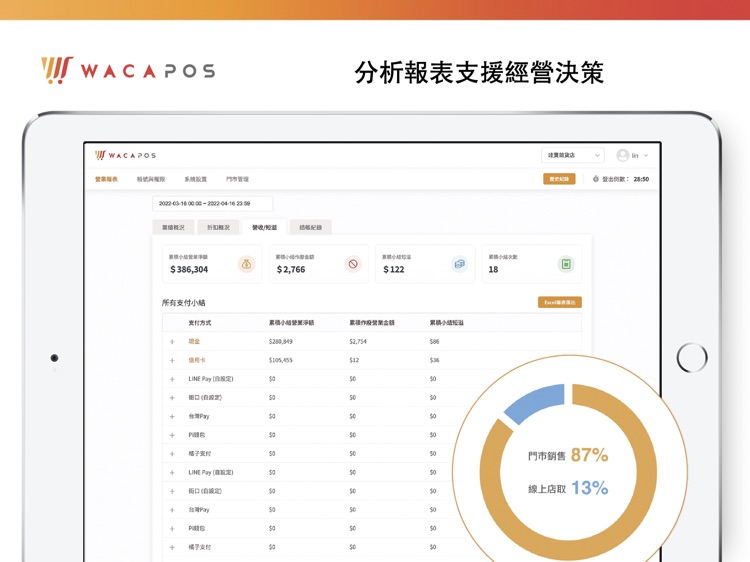750x562 pixels.
Task: Expand the 信用卡 payment row
Action: tap(172, 360)
